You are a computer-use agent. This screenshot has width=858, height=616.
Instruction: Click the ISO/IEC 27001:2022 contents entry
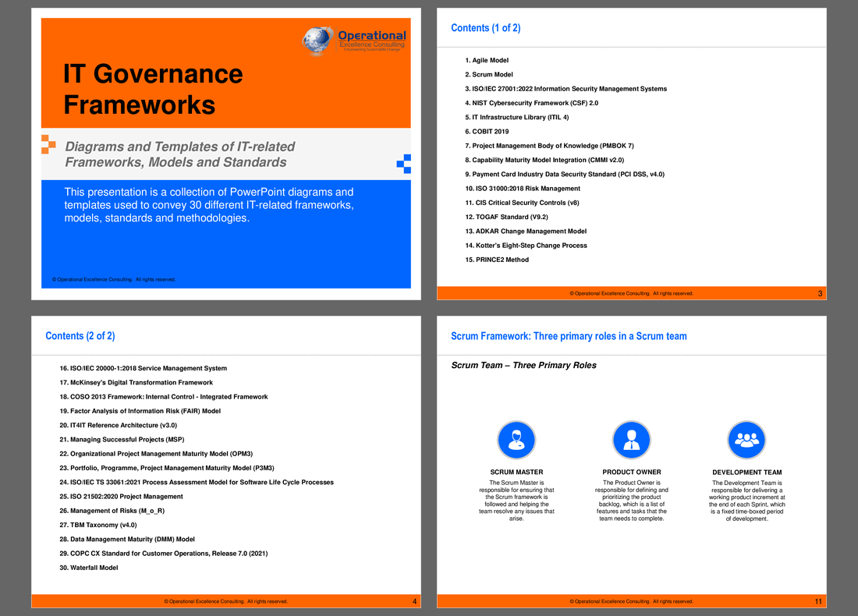[565, 89]
